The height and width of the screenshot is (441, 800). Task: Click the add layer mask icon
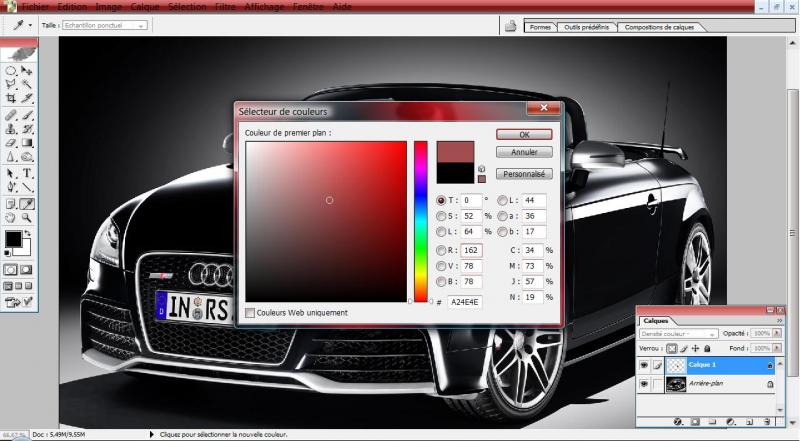coord(695,422)
